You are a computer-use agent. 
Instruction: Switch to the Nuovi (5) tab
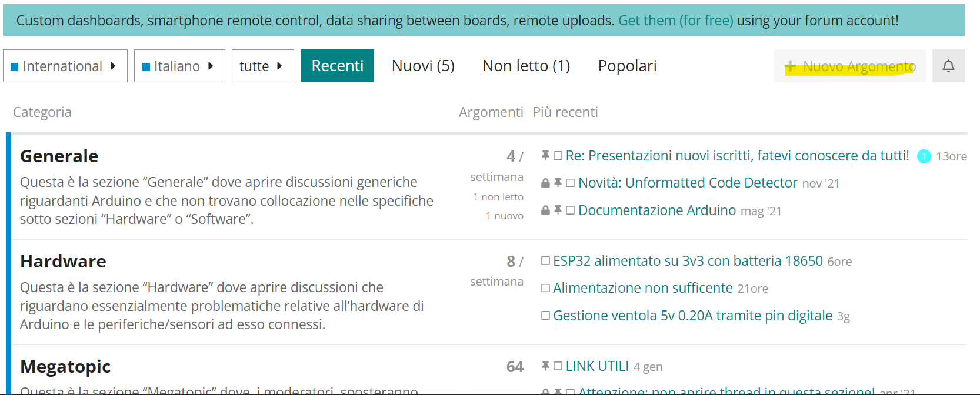pos(423,66)
